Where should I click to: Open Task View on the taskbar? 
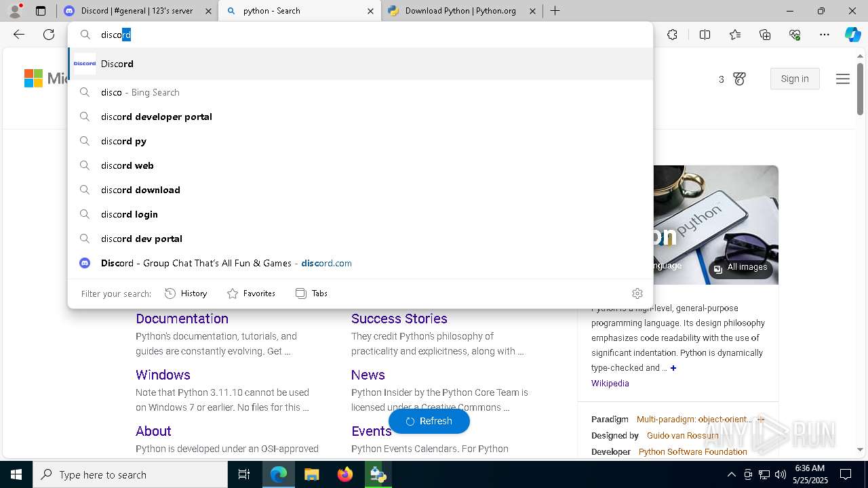click(x=244, y=474)
